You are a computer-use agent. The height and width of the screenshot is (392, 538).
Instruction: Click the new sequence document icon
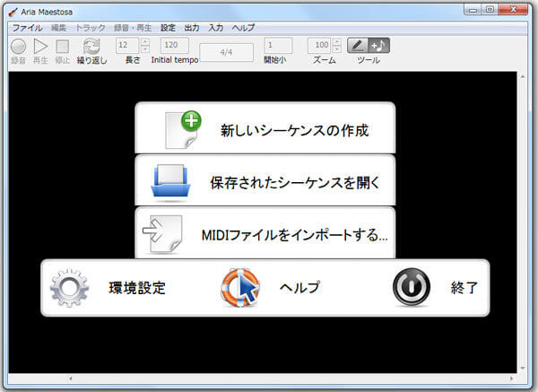click(x=184, y=129)
